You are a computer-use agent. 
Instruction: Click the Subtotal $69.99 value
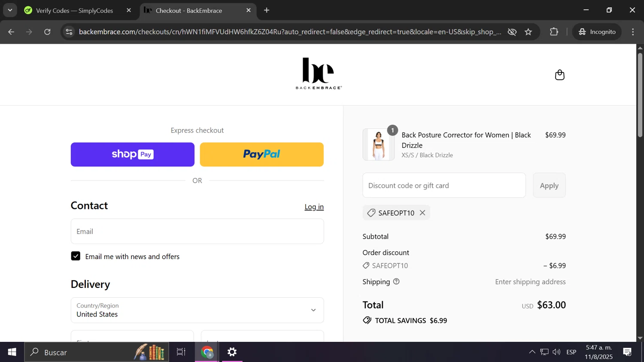tap(556, 236)
